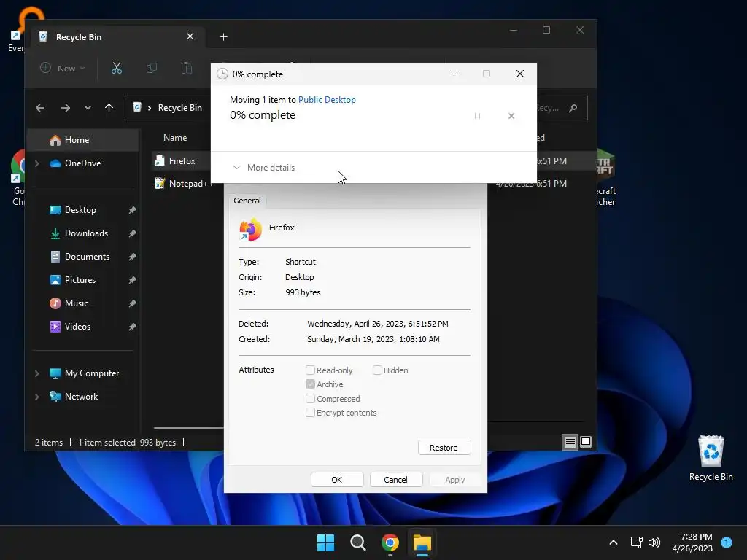
Task: Click pin icon next to Pictures
Action: point(133,280)
